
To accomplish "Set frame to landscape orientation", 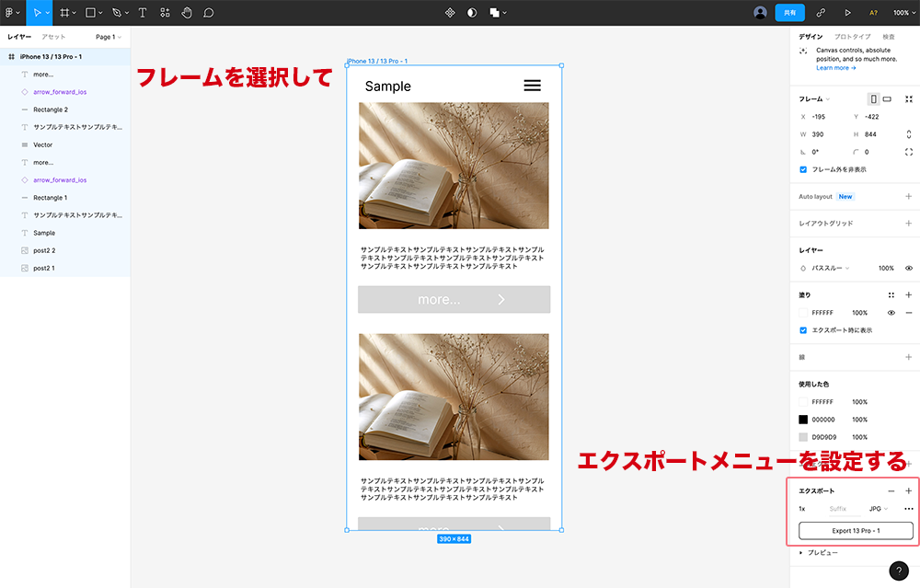I will tap(887, 99).
